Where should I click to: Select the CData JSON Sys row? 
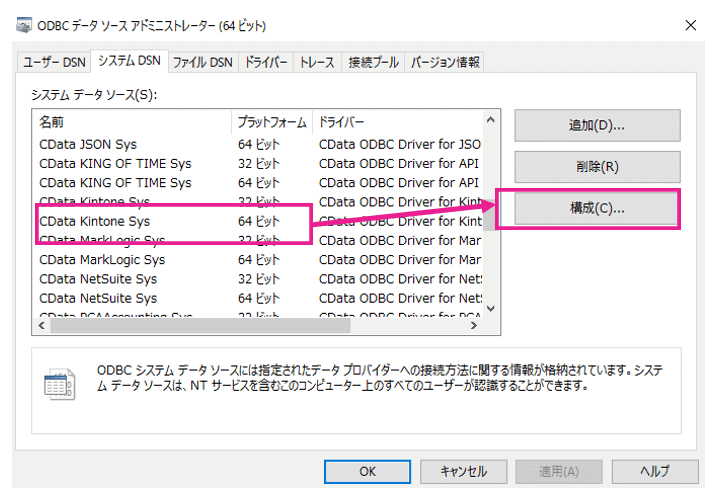(258, 145)
